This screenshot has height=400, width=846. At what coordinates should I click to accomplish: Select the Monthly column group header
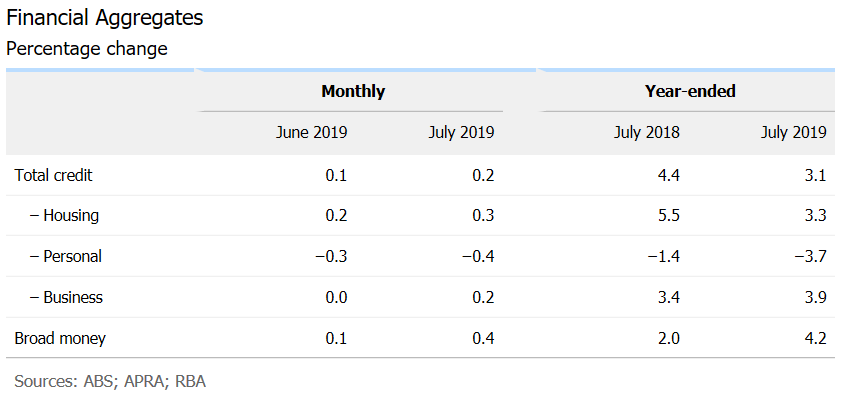(352, 91)
